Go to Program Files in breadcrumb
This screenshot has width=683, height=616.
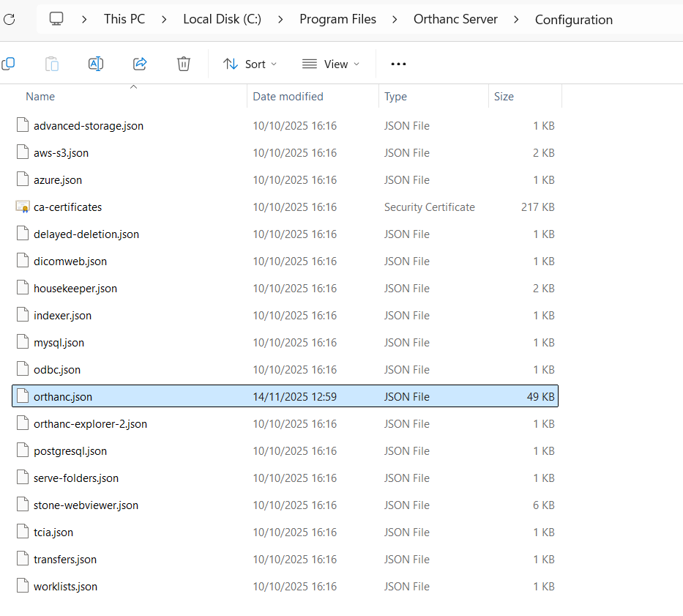pos(337,19)
